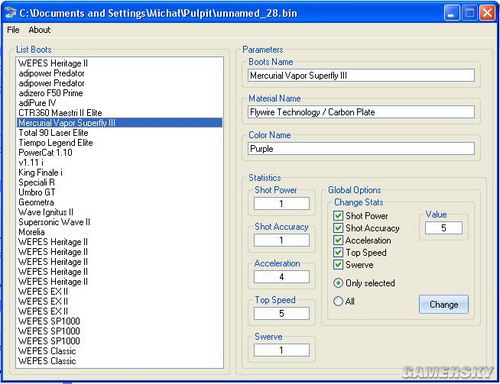Image resolution: width=500 pixels, height=384 pixels.
Task: Select the All radio option
Action: coord(338,301)
